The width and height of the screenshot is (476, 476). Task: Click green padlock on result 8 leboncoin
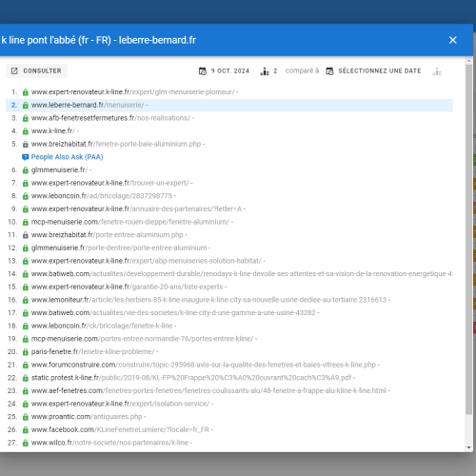click(26, 196)
